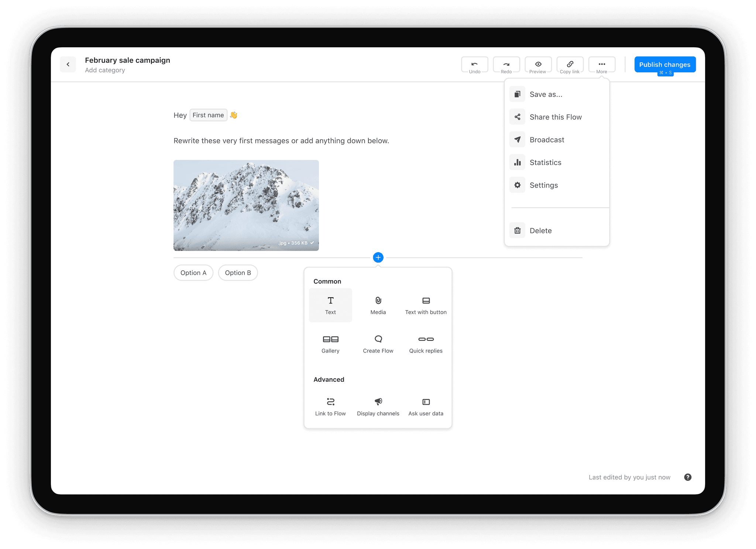Add Ask user data block
Image resolution: width=756 pixels, height=549 pixels.
(426, 406)
